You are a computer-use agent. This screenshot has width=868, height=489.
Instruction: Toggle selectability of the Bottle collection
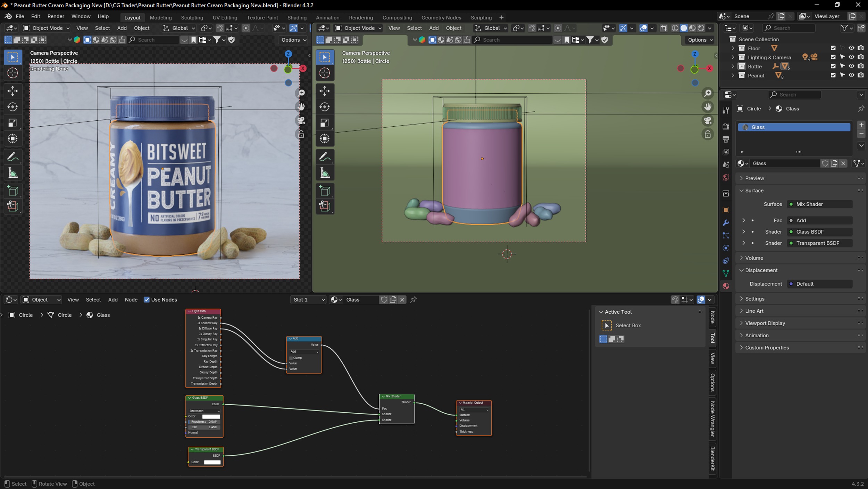point(842,66)
